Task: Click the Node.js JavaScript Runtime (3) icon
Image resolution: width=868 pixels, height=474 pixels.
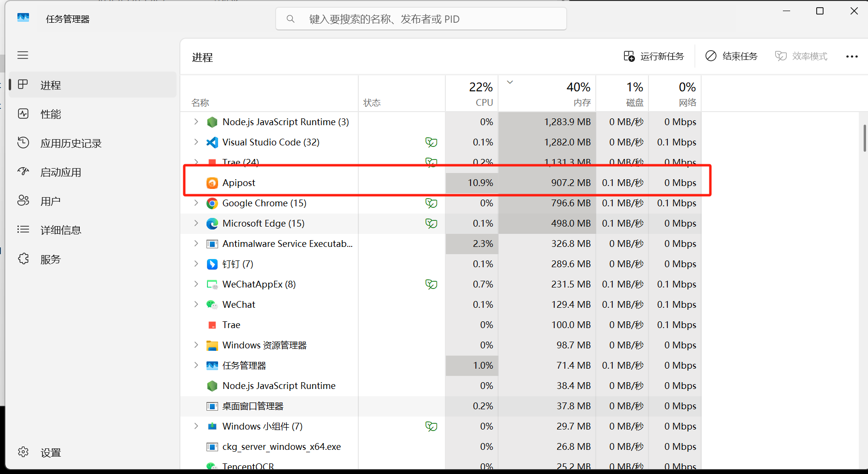Action: point(212,122)
